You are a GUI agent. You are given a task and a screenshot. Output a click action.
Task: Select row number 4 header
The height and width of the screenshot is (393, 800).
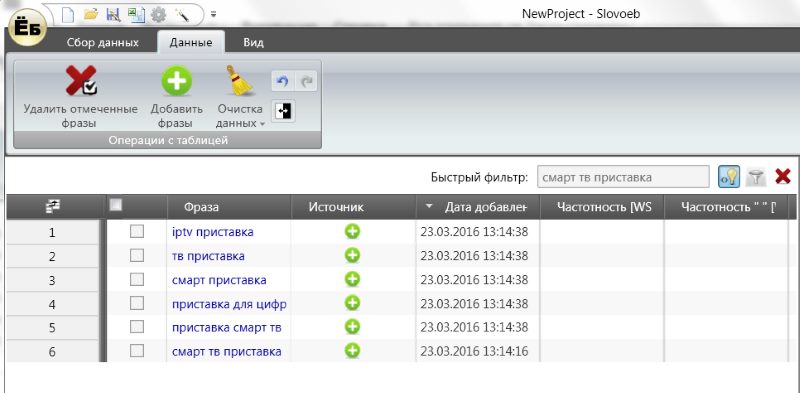point(52,305)
